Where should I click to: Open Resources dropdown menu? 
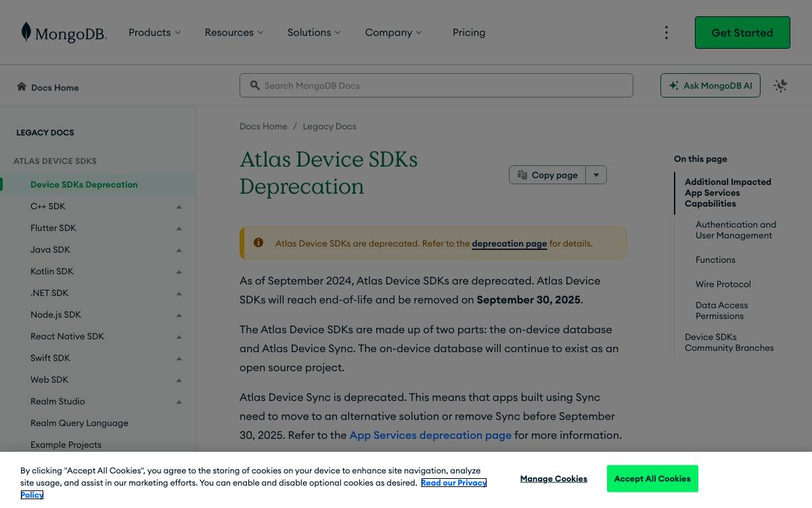coord(234,33)
